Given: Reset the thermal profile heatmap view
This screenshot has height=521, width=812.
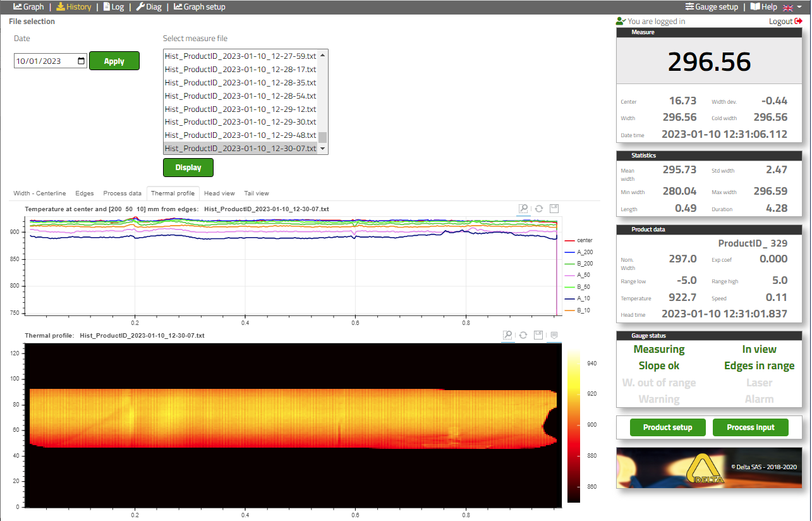Looking at the screenshot, I should 523,335.
